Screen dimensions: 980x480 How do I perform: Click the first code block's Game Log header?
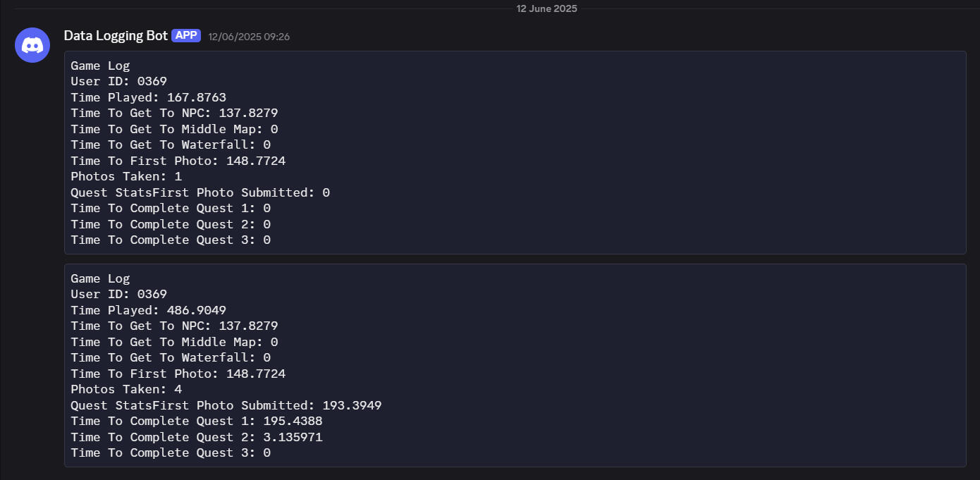(x=100, y=66)
